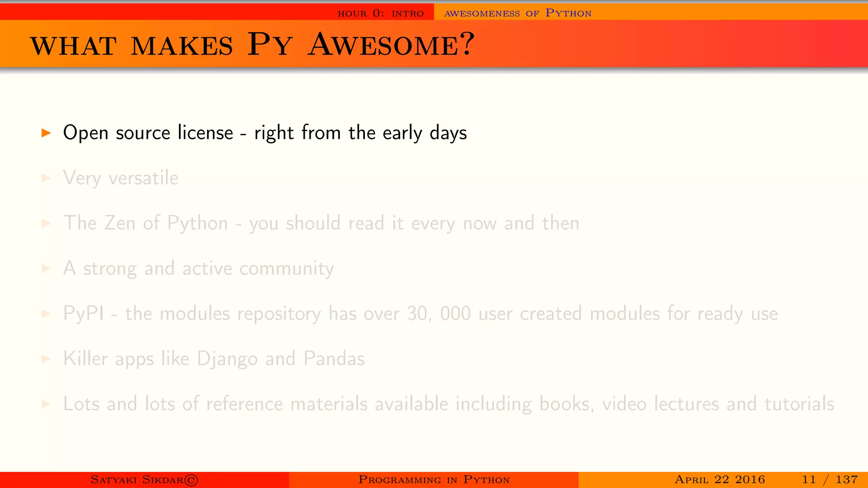Select the faded bullet before 'Killer apps'
This screenshot has width=868, height=488.
point(46,359)
